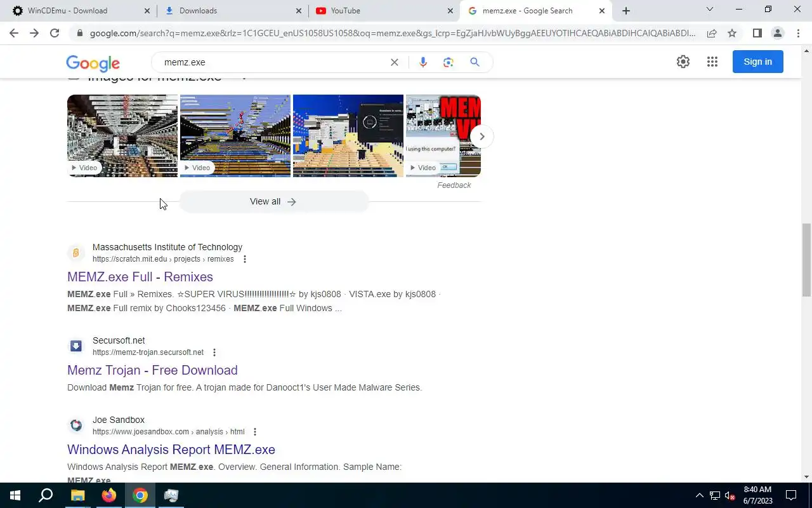Go forward to next page

(x=34, y=33)
